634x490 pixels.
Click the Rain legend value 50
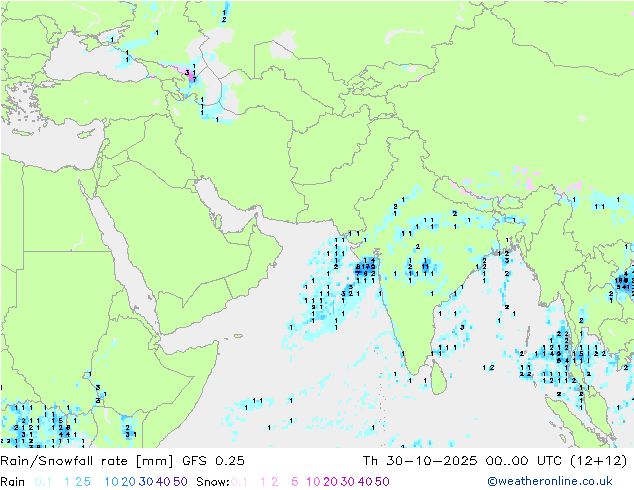coord(180,482)
